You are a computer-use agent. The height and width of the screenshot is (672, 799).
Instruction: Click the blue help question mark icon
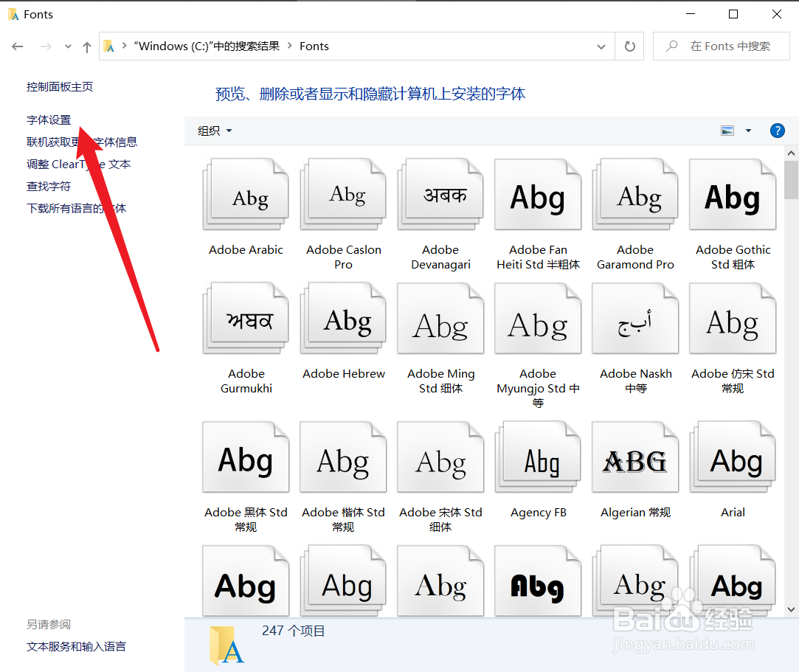pos(777,131)
